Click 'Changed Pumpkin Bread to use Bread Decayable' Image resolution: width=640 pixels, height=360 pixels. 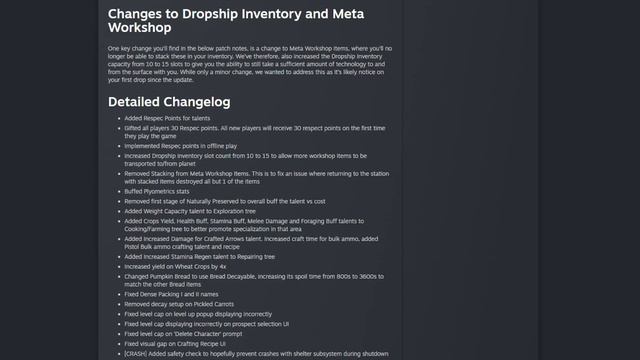click(x=254, y=280)
